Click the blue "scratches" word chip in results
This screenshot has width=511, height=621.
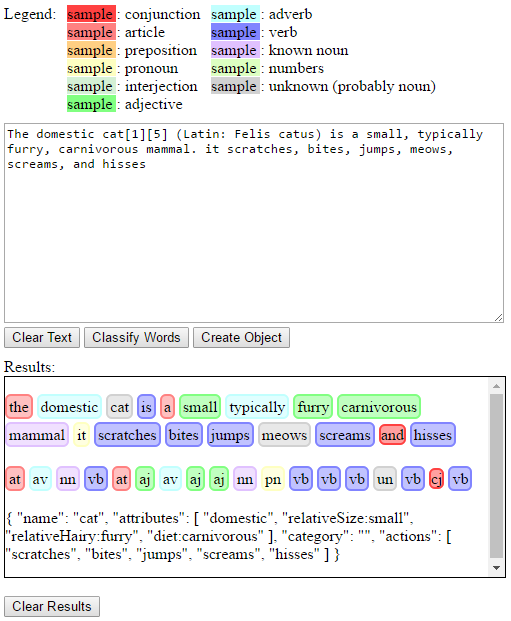(x=127, y=435)
